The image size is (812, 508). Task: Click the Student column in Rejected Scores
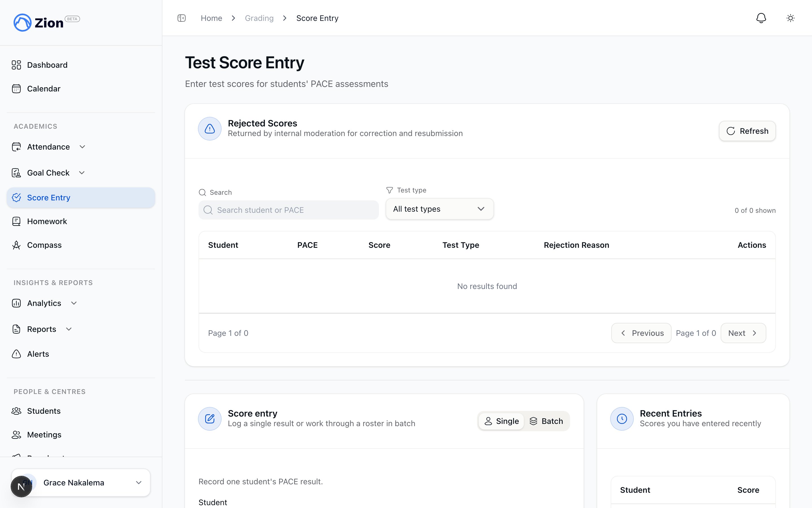tap(223, 245)
